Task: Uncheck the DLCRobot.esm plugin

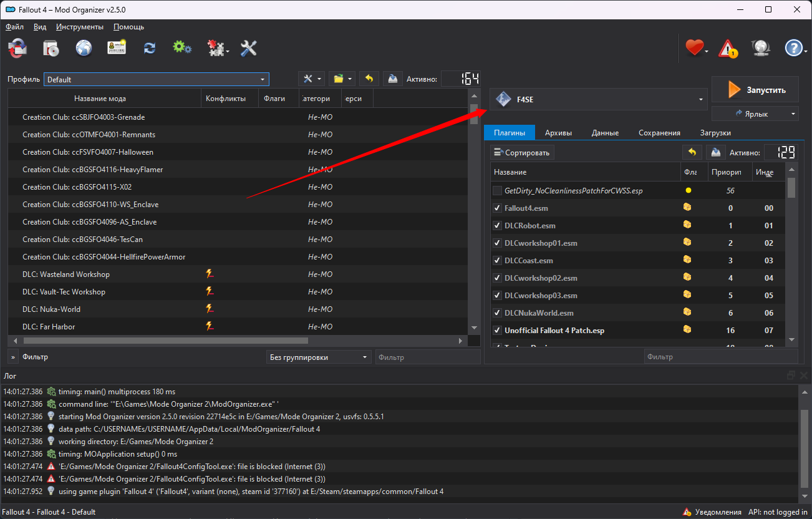Action: tap(497, 226)
